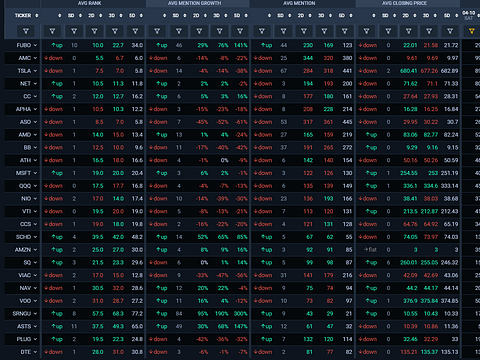
Task: Click ASTS mention growth 147%
Action: pyautogui.click(x=241, y=326)
